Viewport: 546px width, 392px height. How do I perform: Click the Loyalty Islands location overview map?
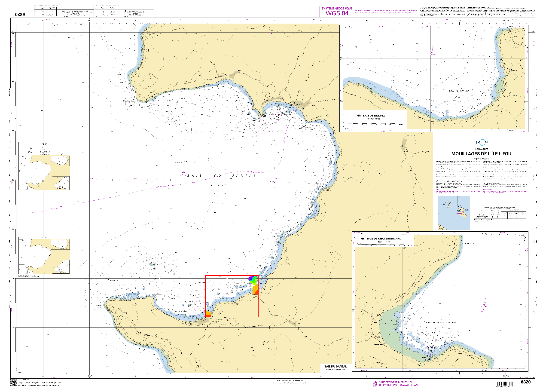(x=454, y=213)
